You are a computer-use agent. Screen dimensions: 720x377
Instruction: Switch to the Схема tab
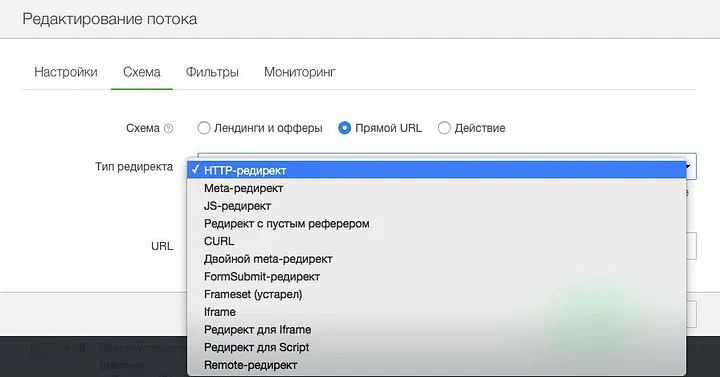(142, 72)
